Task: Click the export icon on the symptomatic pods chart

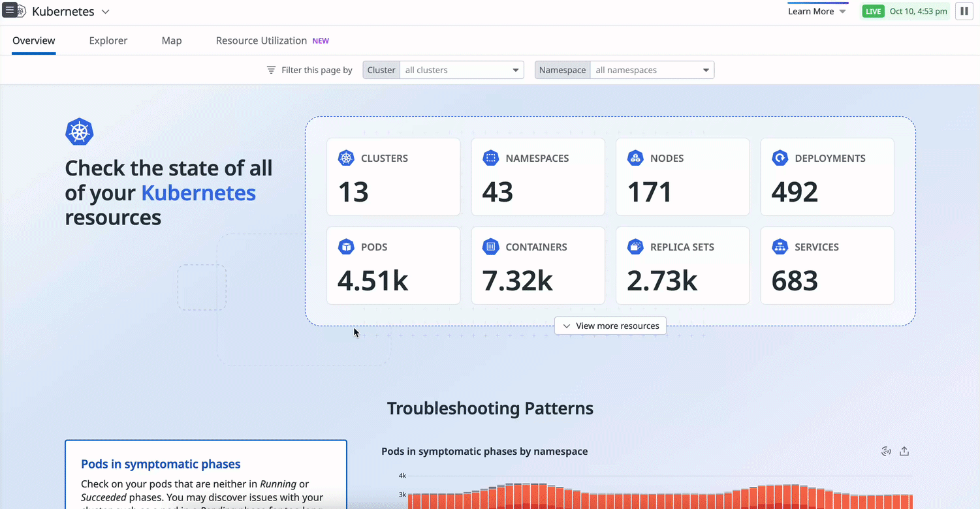Action: (x=904, y=451)
